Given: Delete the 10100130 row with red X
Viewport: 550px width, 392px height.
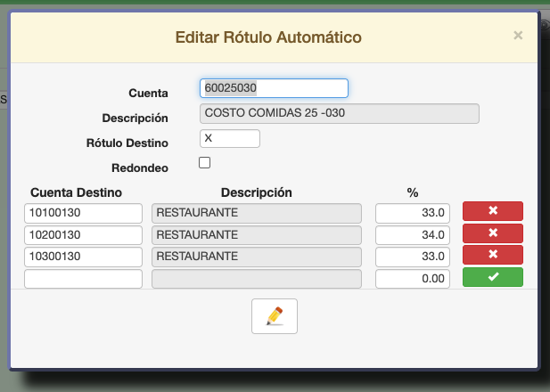Looking at the screenshot, I should (x=493, y=212).
